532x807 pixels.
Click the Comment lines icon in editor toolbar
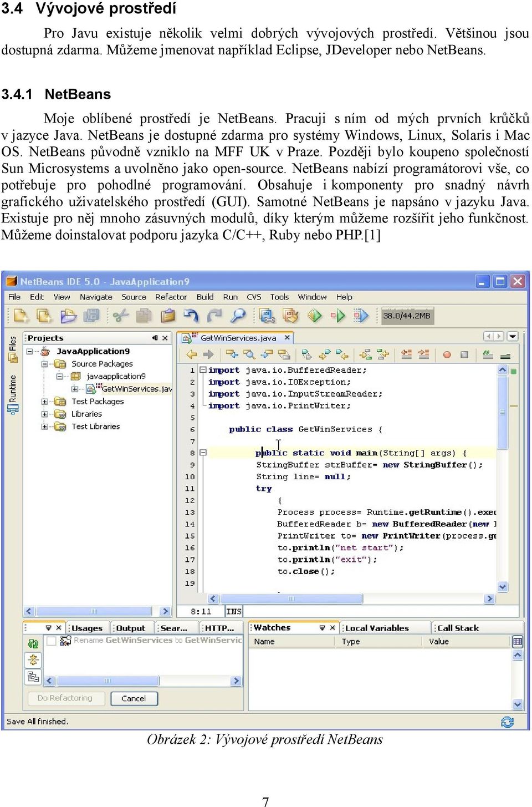pyautogui.click(x=488, y=354)
